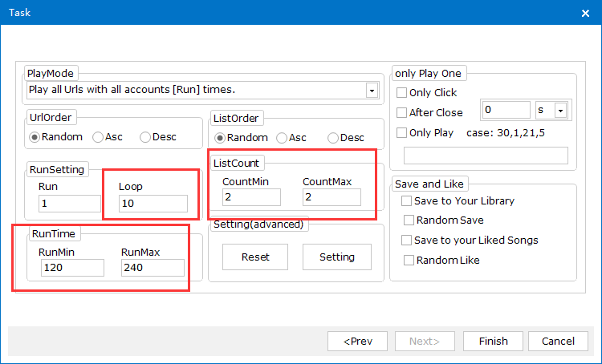This screenshot has height=364, width=602.
Task: Toggle the Random Like checkbox
Action: click(409, 261)
